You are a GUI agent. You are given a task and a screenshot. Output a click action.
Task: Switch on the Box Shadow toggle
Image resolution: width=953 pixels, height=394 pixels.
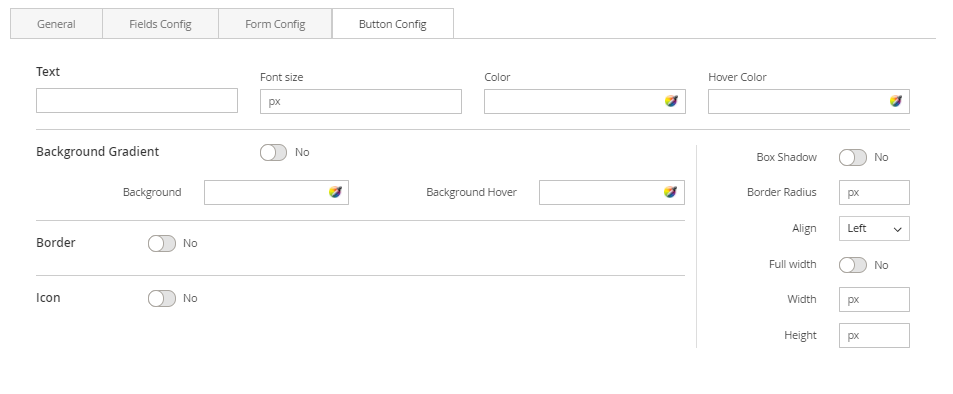click(853, 157)
